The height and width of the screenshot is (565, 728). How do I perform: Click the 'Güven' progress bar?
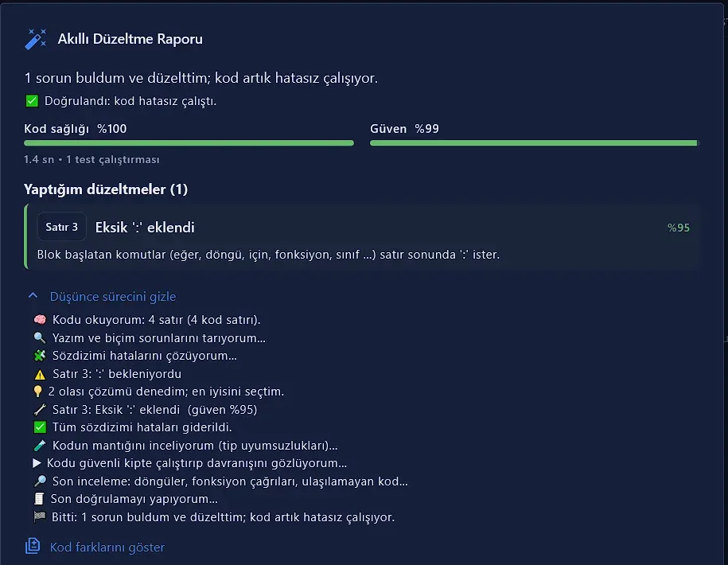tap(535, 143)
